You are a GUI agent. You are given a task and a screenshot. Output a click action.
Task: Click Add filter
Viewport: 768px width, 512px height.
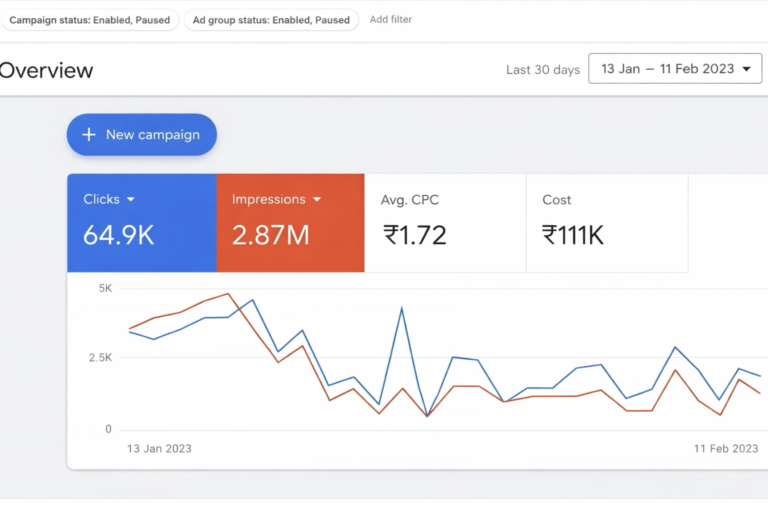(390, 20)
